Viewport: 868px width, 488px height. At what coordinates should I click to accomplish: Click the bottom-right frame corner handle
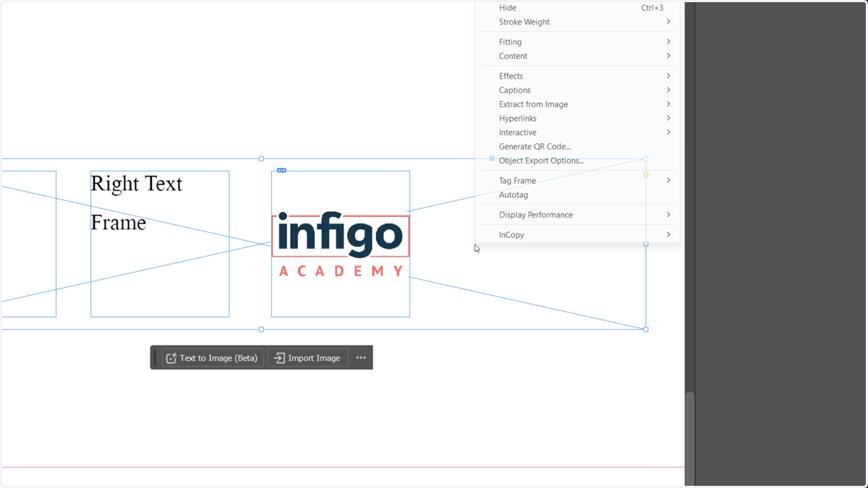[x=646, y=329]
